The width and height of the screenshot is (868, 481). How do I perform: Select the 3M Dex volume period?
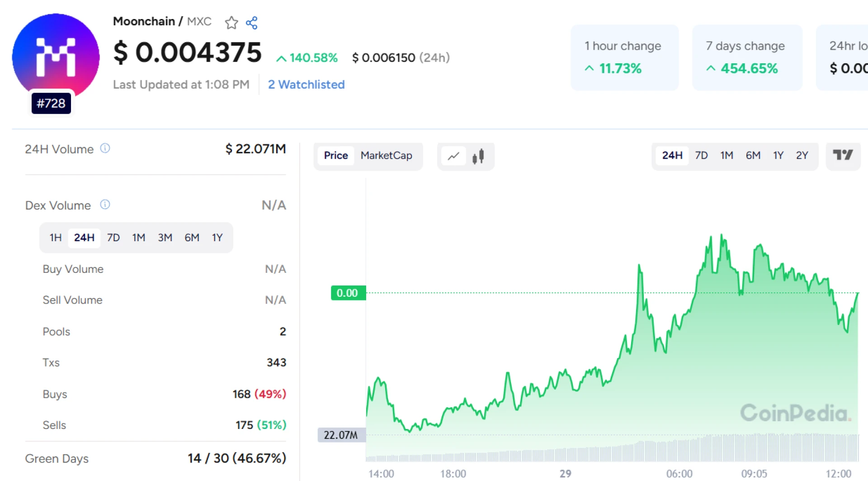tap(165, 237)
